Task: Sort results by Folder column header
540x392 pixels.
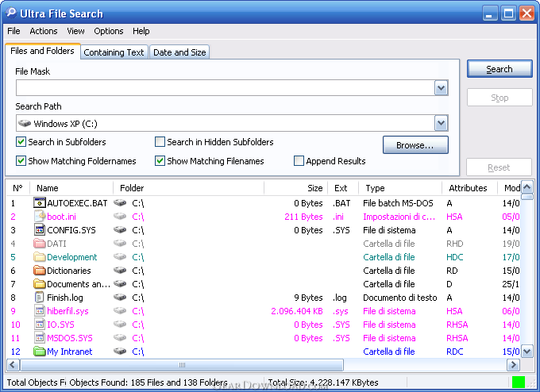Action: (x=189, y=188)
